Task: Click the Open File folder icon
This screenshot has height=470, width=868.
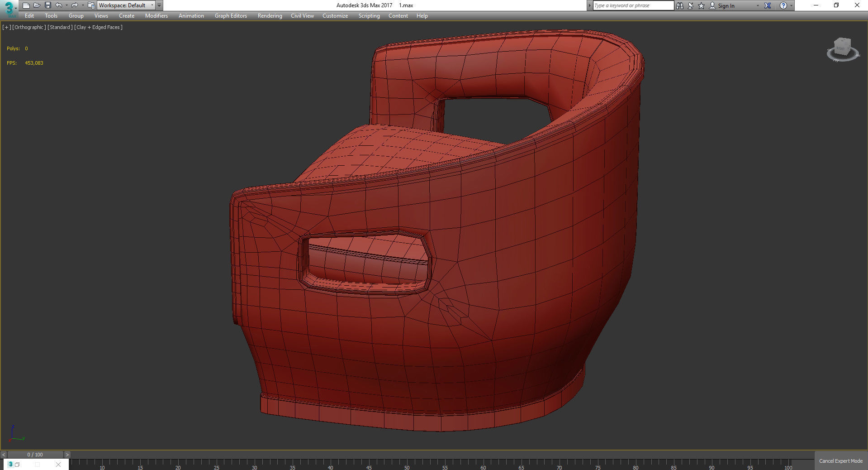Action: click(37, 5)
